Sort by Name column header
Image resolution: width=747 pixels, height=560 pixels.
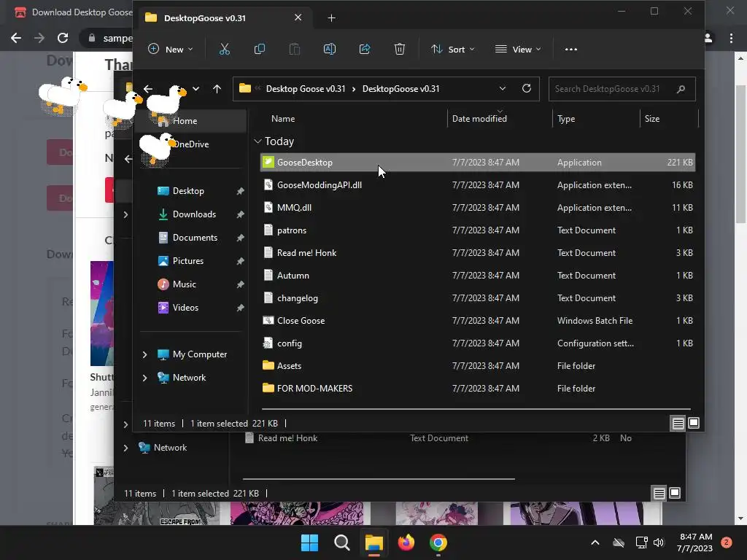283,119
